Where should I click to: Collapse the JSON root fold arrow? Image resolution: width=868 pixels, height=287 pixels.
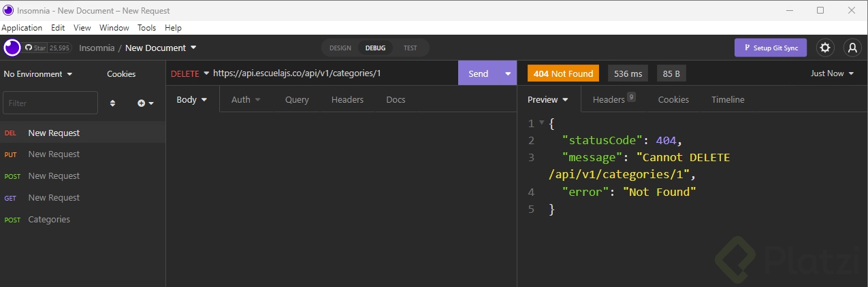[x=541, y=123]
